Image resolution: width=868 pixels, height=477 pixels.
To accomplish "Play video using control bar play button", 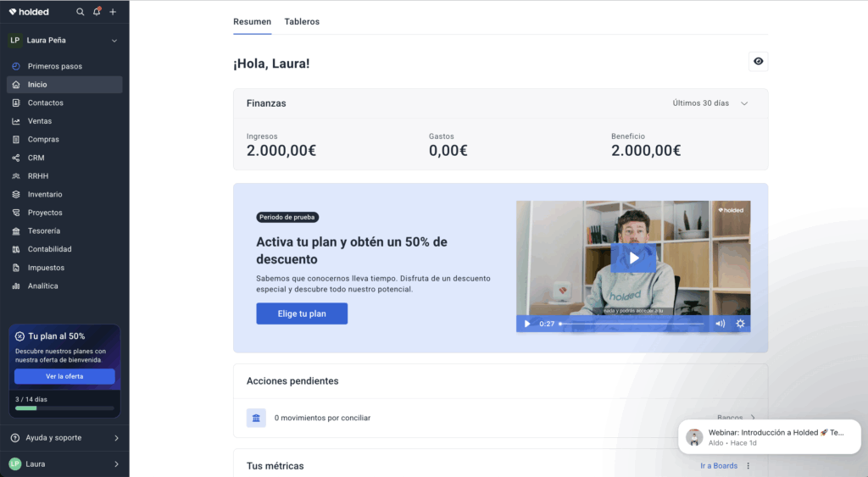I will (x=527, y=324).
